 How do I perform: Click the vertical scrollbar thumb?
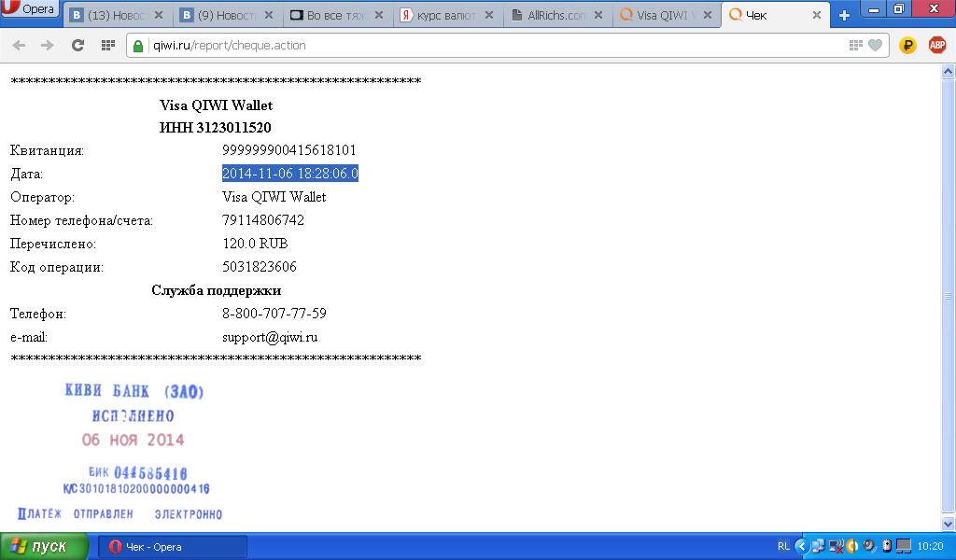(949, 296)
